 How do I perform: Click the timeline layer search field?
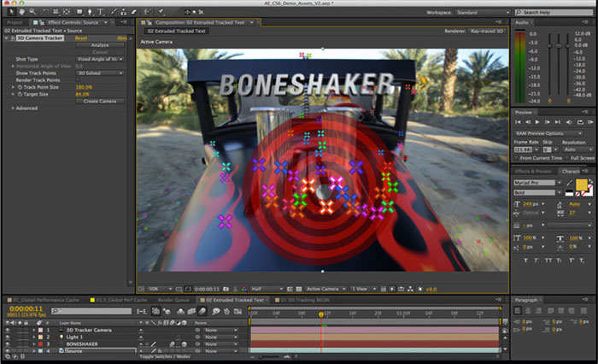(91, 311)
